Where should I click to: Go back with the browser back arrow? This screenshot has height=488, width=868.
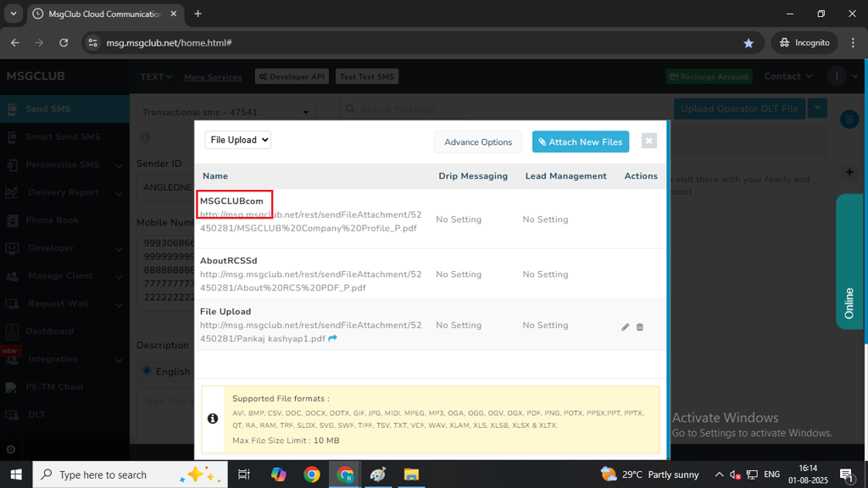(15, 42)
